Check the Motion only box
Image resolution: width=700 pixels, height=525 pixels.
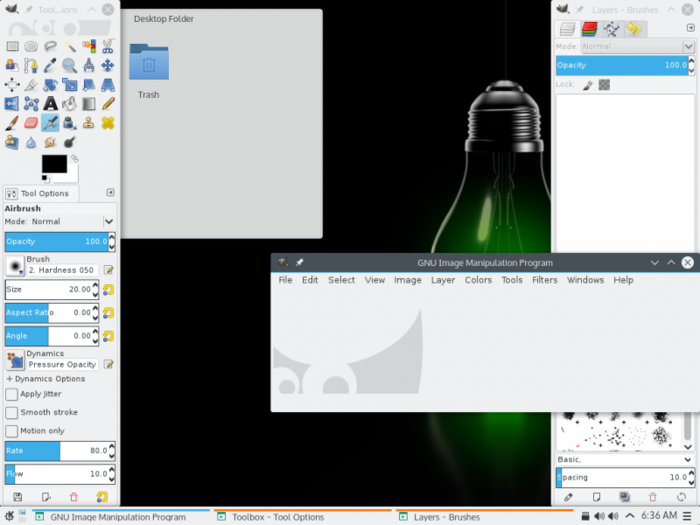click(12, 430)
